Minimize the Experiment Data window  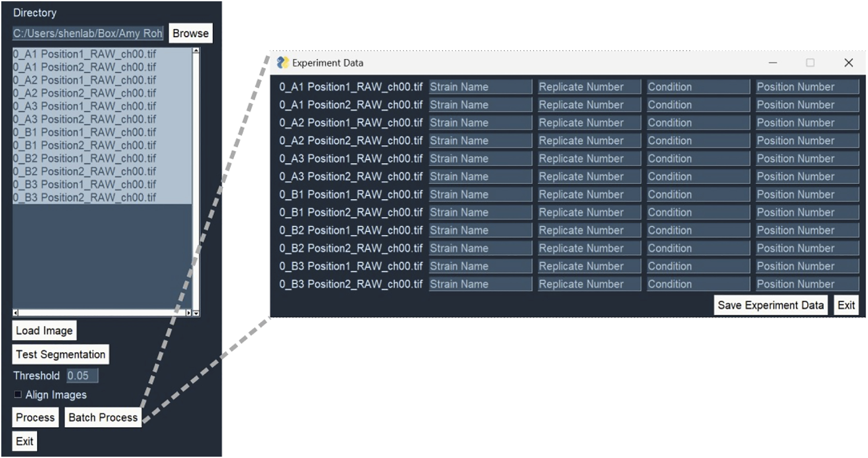(x=773, y=63)
